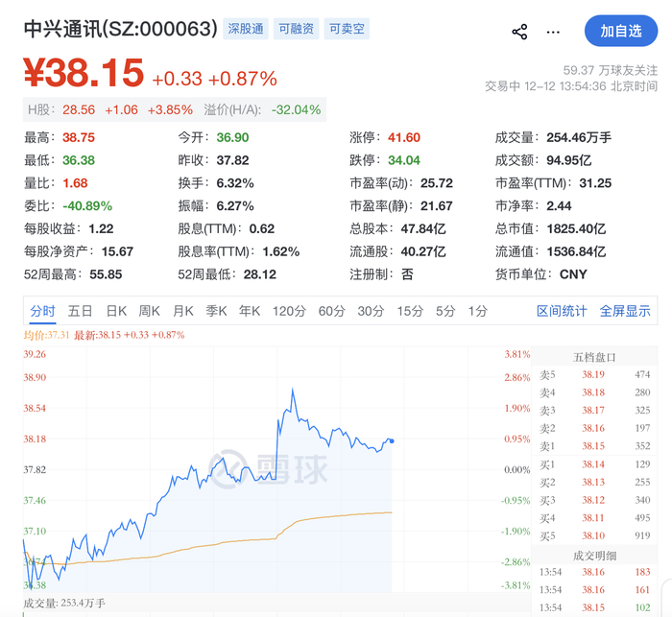The image size is (672, 617).
Task: Open 区间统计 interval statistics
Action: click(x=562, y=311)
